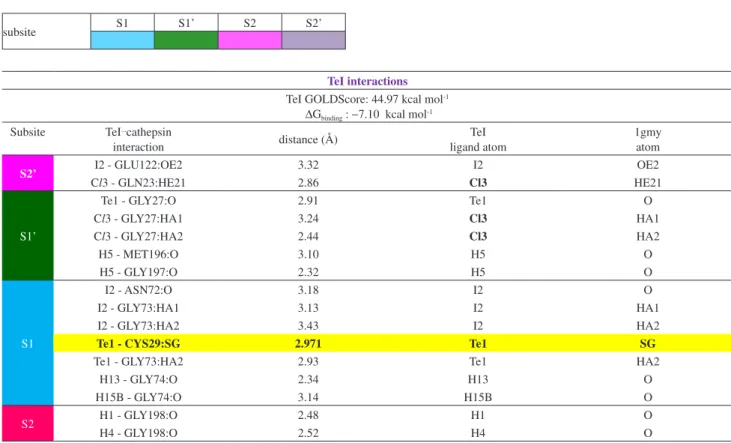This screenshot has height=443, width=731.
Task: Click the distance value 2.93
Action: pos(308,361)
